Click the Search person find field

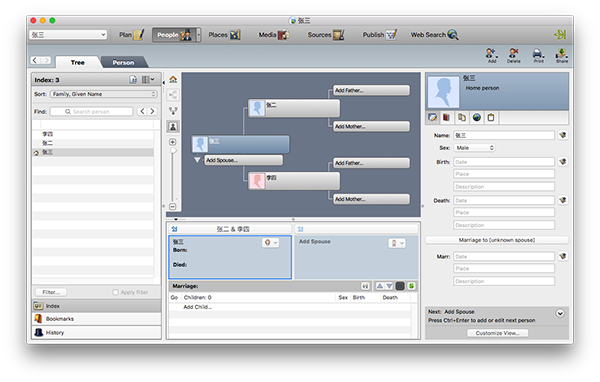pyautogui.click(x=92, y=111)
